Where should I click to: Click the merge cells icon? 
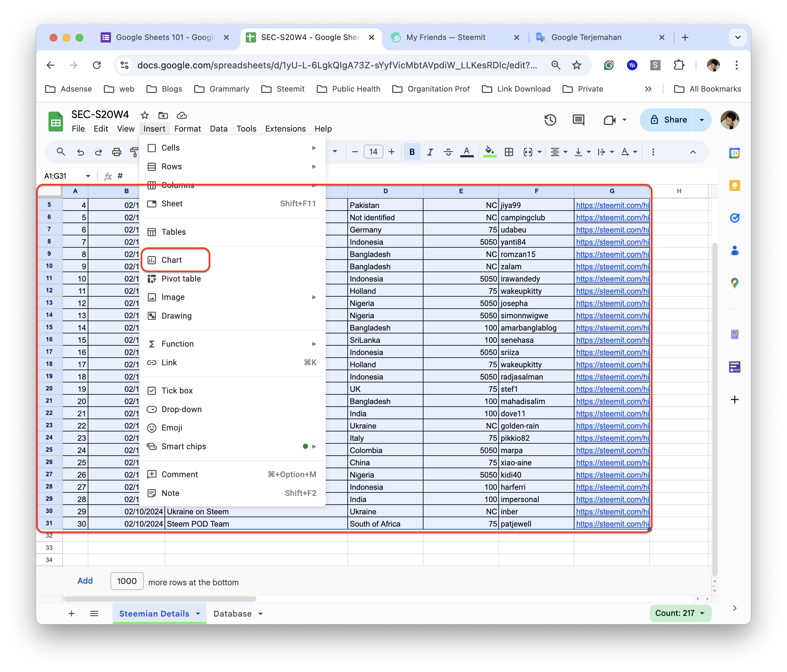[528, 152]
